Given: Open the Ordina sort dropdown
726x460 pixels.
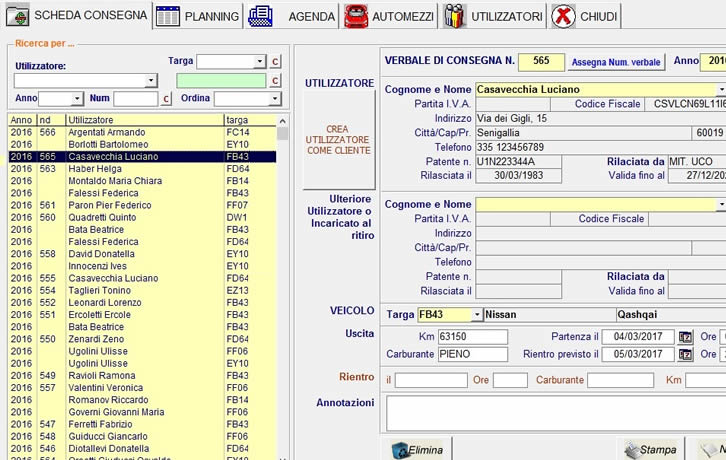Looking at the screenshot, I should [x=275, y=99].
